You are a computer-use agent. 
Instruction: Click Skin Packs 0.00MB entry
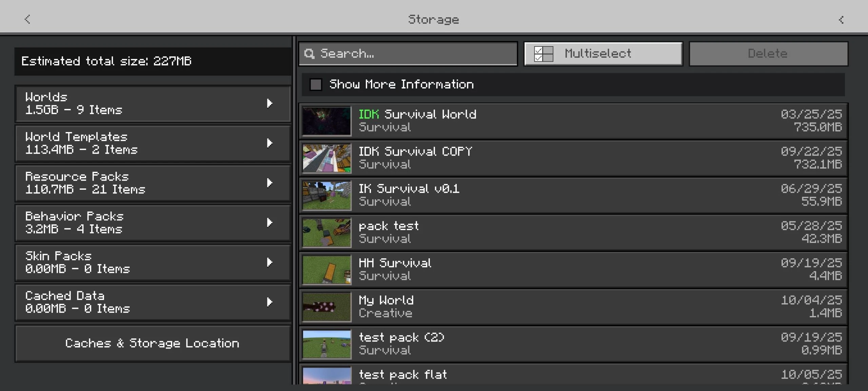[153, 262]
